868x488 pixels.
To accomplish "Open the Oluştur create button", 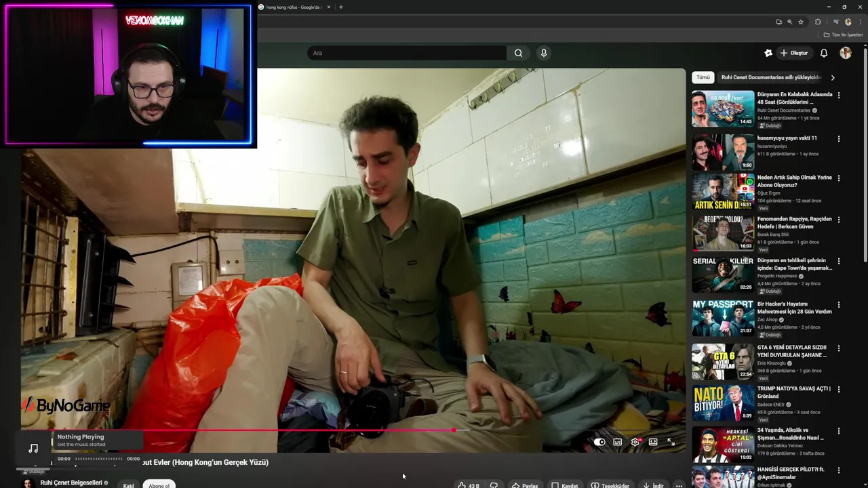I will (x=794, y=53).
